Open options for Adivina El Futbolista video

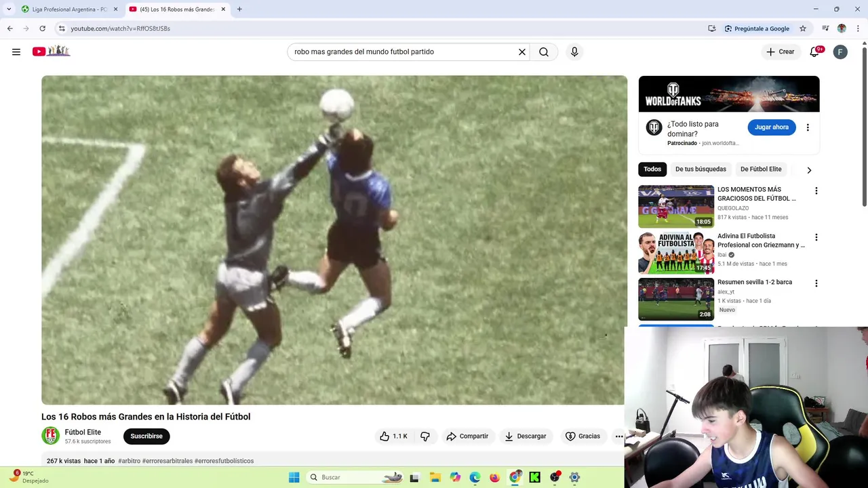[816, 237]
